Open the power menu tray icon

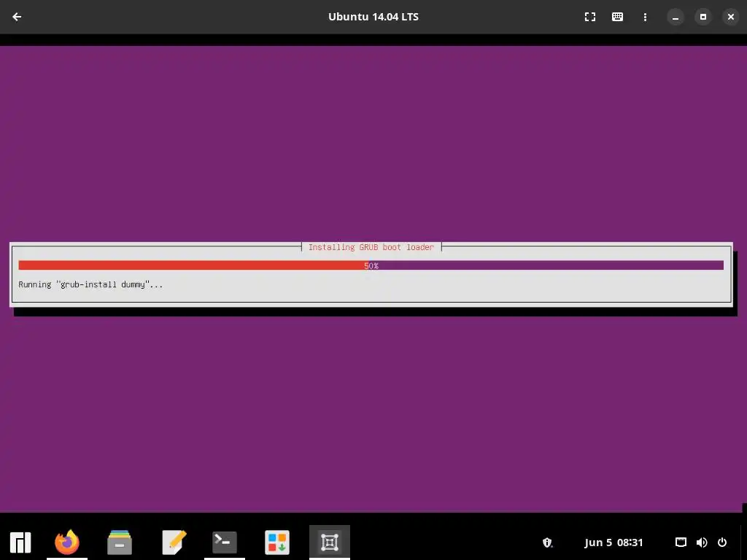pyautogui.click(x=721, y=542)
